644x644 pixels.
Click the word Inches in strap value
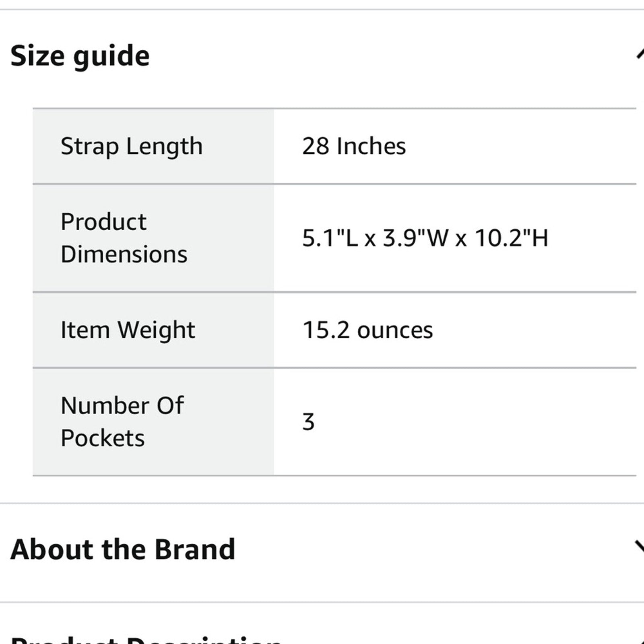[371, 146]
